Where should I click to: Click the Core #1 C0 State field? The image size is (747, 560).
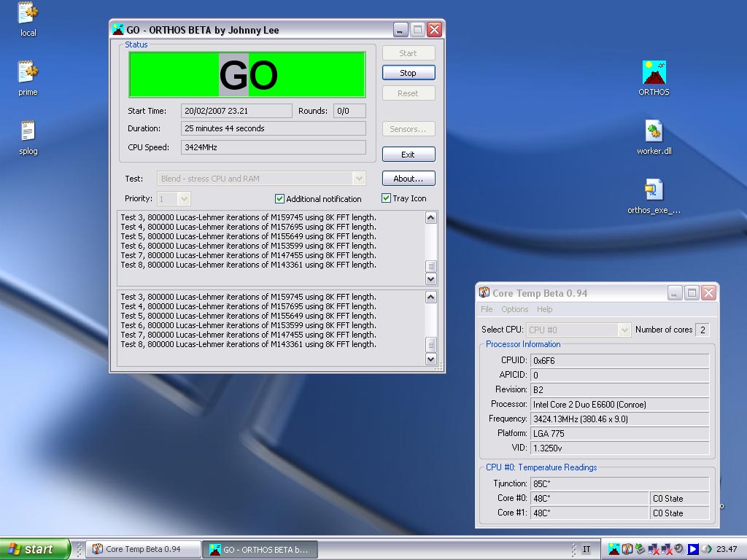tap(679, 513)
